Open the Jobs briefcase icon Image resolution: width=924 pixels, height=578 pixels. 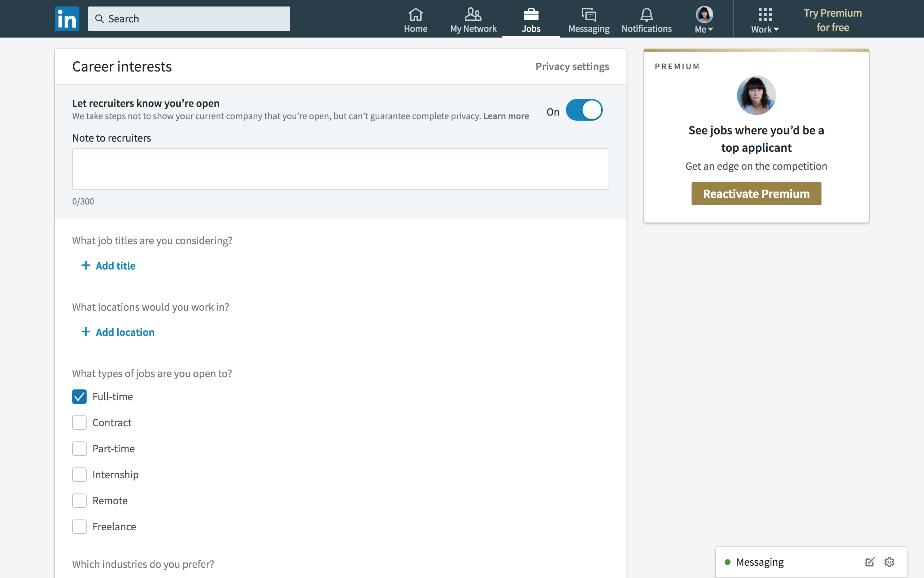tap(531, 14)
